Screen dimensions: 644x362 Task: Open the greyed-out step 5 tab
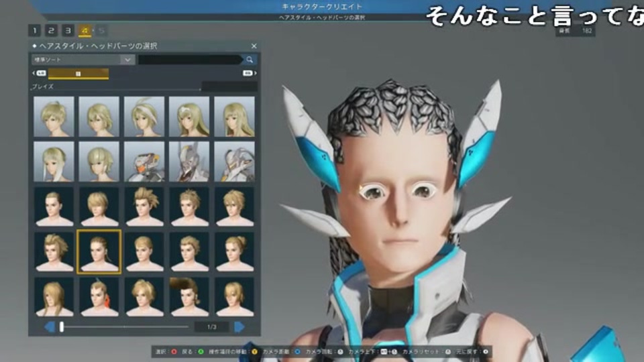click(x=101, y=30)
